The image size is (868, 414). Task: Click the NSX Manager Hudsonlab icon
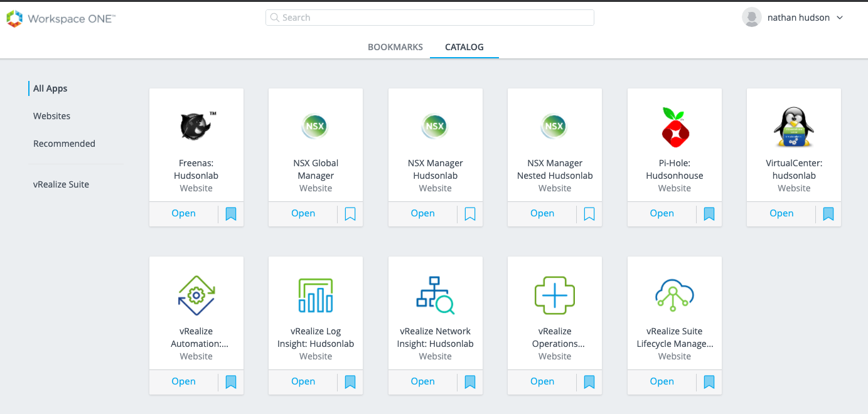435,126
